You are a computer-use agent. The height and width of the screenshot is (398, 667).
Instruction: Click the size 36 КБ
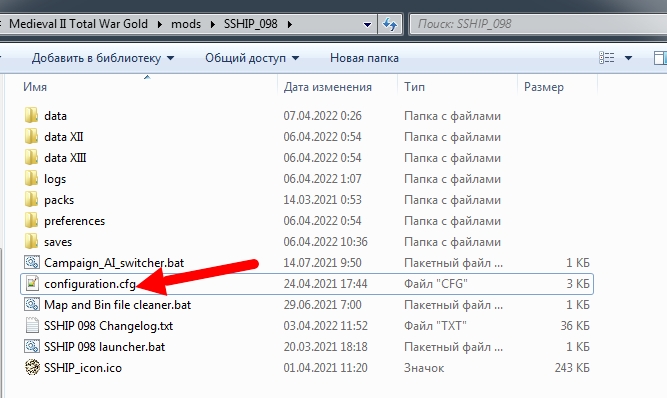point(575,326)
